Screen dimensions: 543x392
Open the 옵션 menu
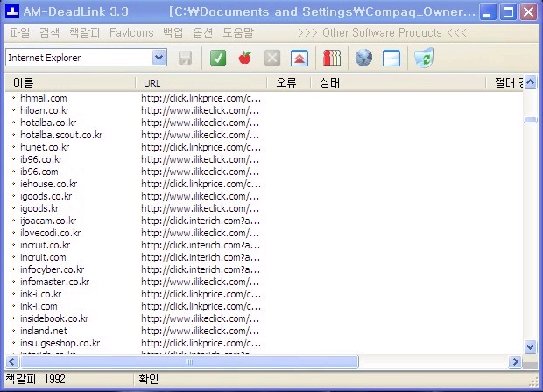coord(202,33)
